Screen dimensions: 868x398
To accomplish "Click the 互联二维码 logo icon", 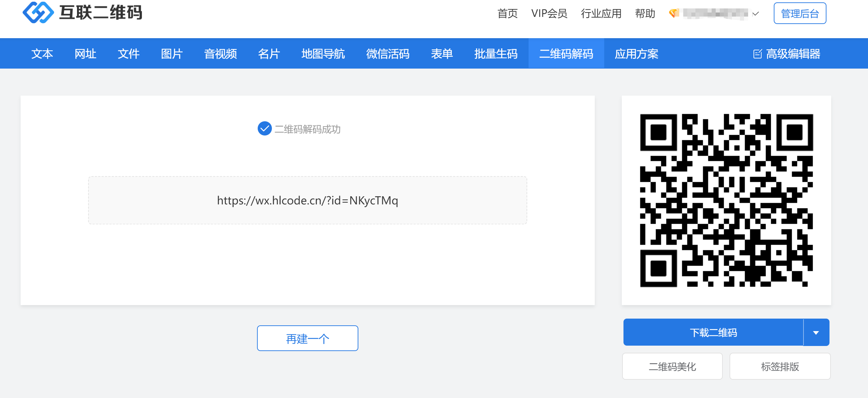I will [38, 13].
